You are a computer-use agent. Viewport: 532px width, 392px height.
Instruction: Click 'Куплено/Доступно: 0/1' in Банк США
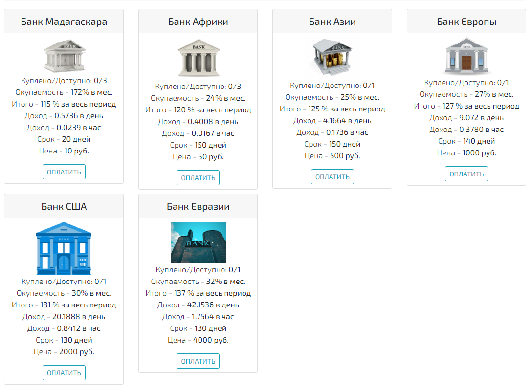coord(64,282)
